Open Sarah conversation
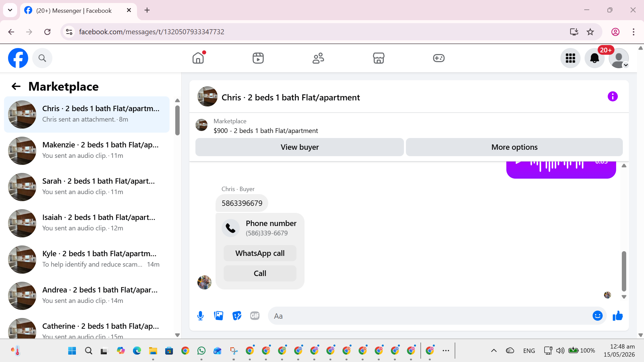 point(87,187)
